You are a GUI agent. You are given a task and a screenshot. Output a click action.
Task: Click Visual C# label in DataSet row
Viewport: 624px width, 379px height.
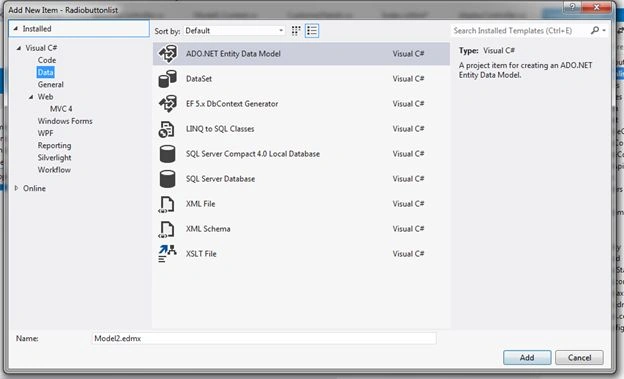(408, 79)
